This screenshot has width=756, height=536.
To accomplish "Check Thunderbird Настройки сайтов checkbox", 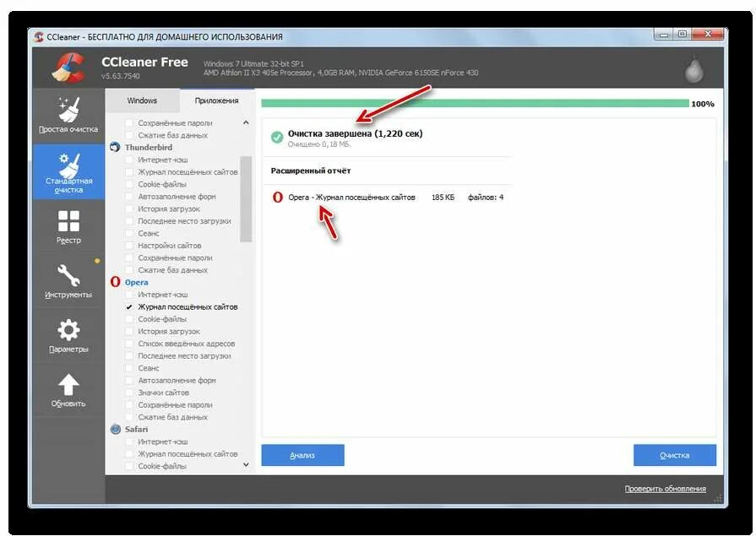I will pos(128,246).
